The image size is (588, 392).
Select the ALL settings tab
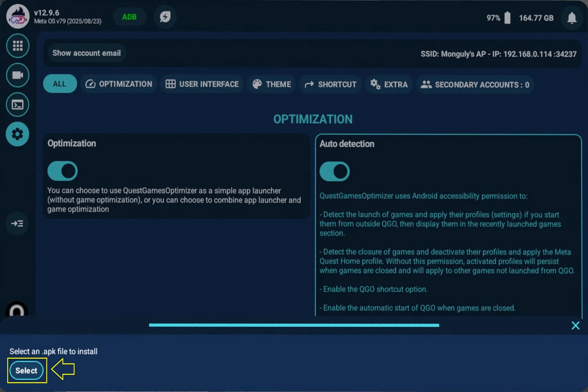pos(60,84)
